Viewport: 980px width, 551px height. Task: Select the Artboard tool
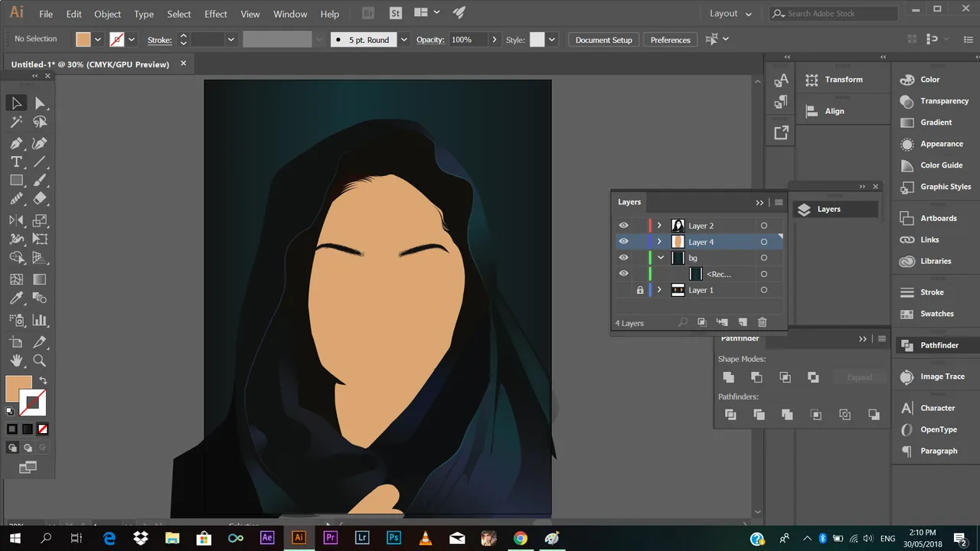tap(16, 342)
